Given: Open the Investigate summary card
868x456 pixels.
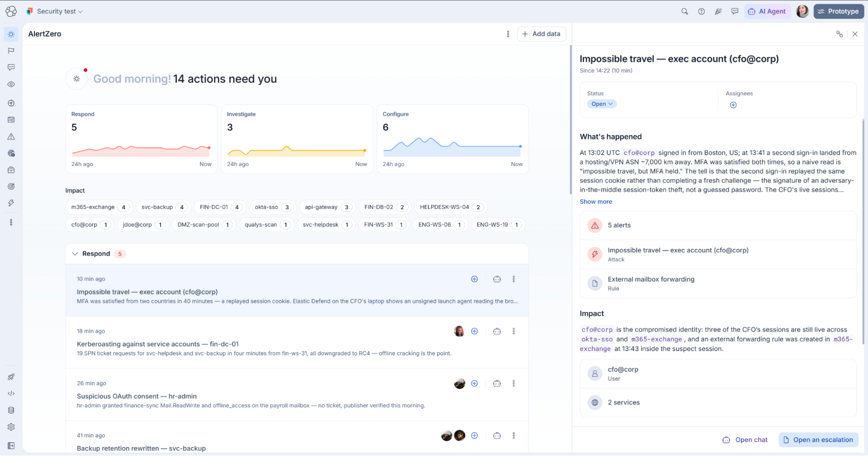Looking at the screenshot, I should tap(297, 139).
